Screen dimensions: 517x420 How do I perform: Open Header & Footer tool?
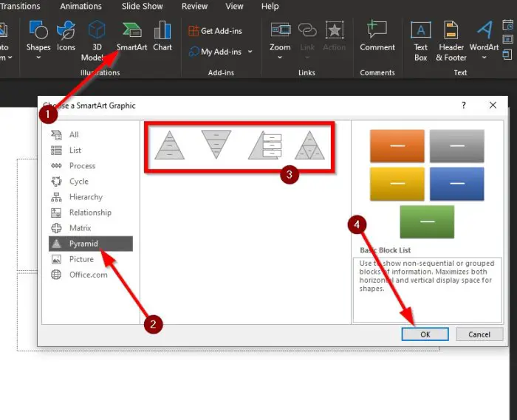pyautogui.click(x=451, y=30)
